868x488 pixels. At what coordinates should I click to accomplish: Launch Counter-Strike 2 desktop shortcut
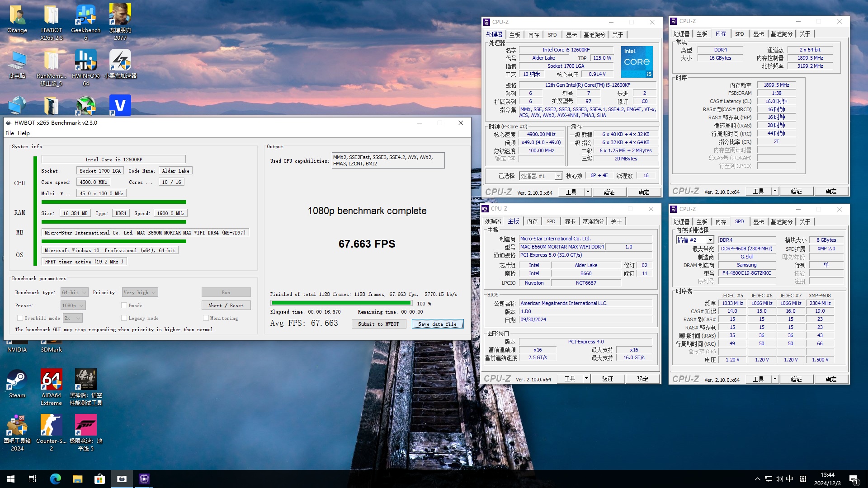(x=52, y=433)
